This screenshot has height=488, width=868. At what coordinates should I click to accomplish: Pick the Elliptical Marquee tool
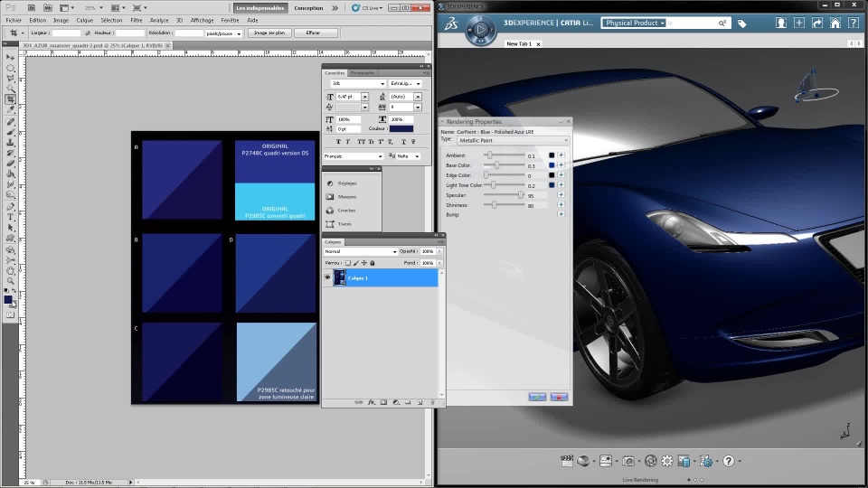coord(10,68)
